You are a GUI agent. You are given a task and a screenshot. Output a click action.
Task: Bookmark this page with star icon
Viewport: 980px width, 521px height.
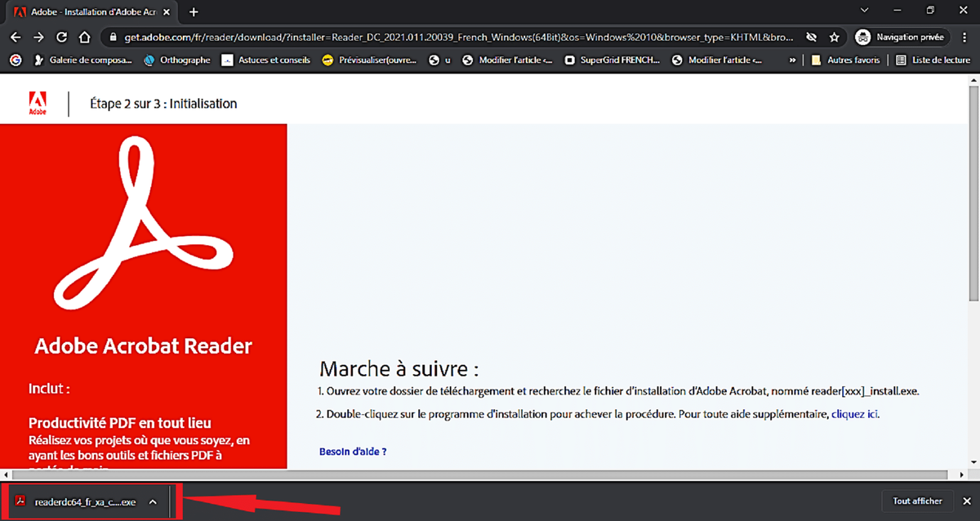click(834, 38)
